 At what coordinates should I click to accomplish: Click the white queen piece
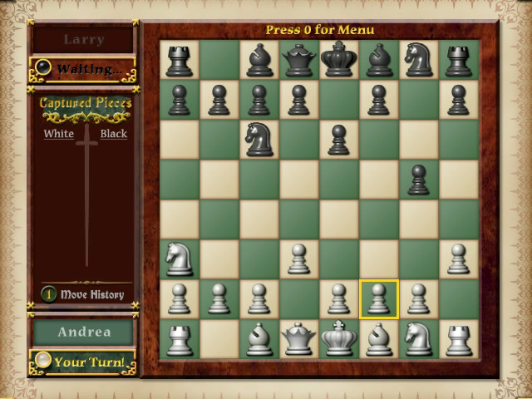pos(298,339)
